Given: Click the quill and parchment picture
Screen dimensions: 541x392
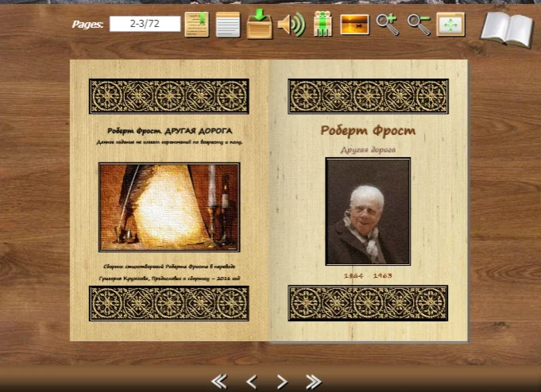Looking at the screenshot, I should [x=169, y=207].
